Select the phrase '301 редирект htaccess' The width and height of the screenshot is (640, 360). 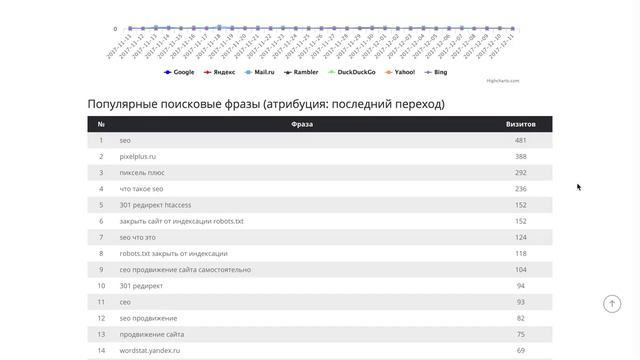pyautogui.click(x=155, y=205)
